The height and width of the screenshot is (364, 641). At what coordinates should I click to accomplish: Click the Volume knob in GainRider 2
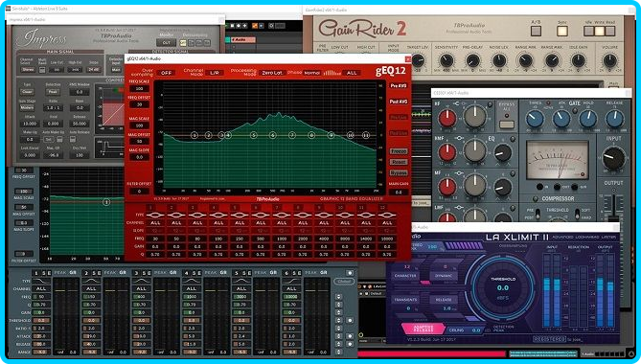[609, 61]
